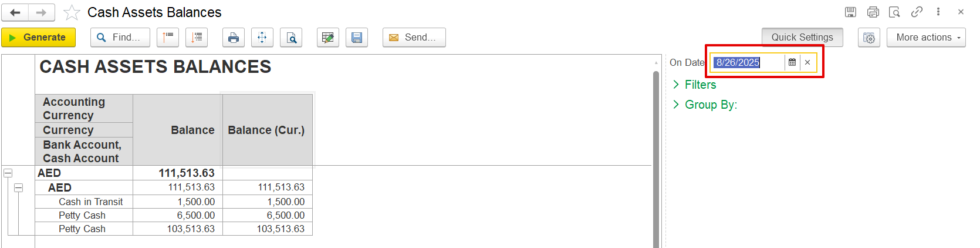Open print preview from the toolbar

(x=291, y=38)
